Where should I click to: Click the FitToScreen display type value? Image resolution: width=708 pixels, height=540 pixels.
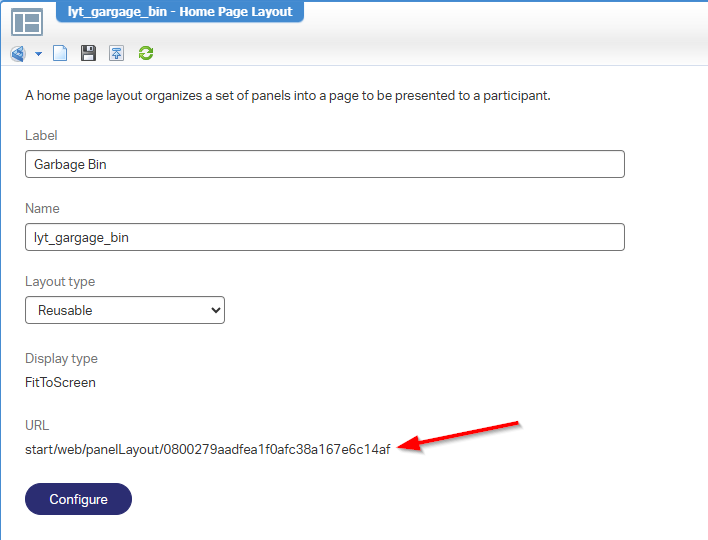[x=60, y=382]
